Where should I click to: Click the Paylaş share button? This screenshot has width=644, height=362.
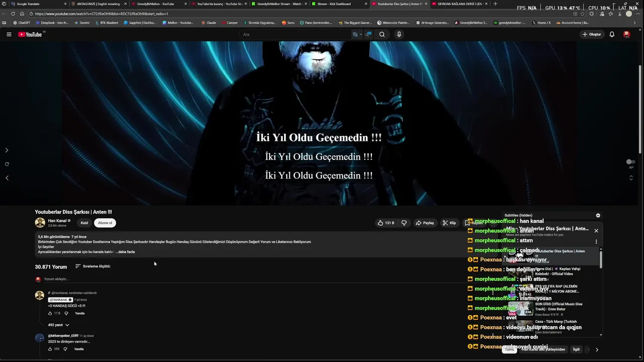(x=425, y=223)
